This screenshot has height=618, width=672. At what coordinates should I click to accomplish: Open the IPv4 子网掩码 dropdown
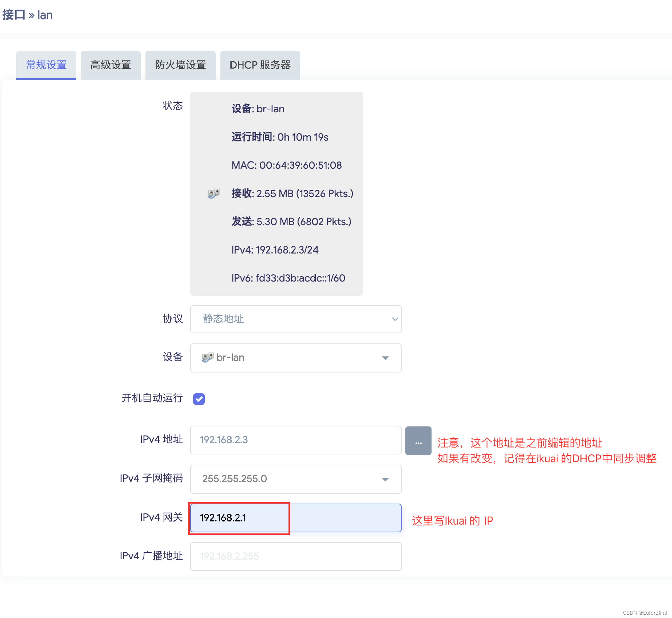(295, 479)
